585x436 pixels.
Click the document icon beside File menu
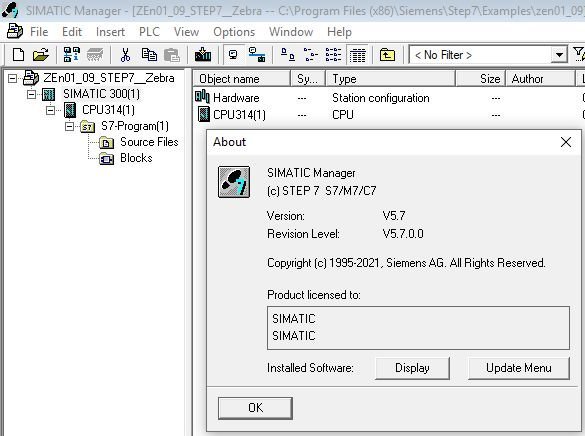point(15,31)
